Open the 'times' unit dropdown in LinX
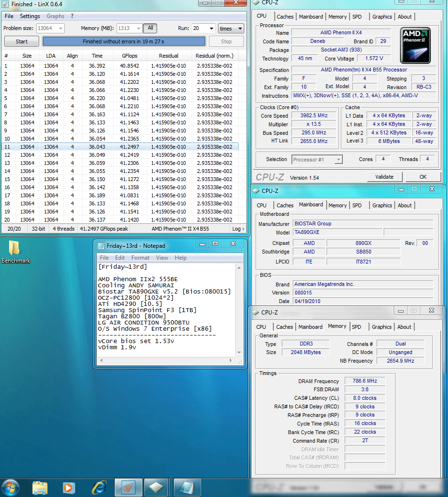This screenshot has height=497, width=448. click(231, 29)
